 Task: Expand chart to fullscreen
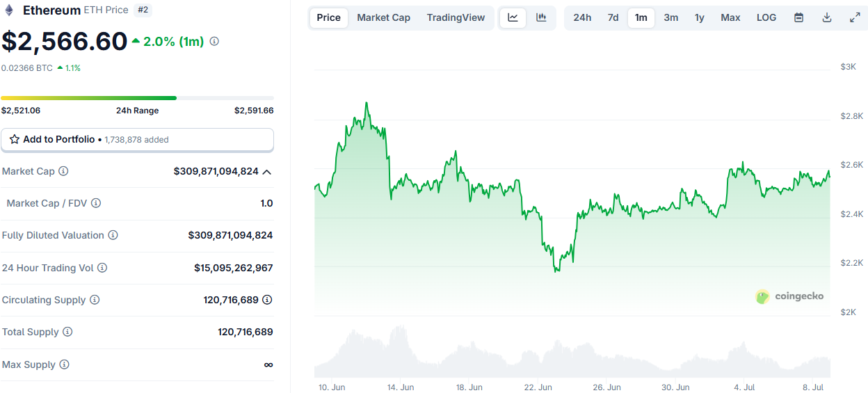coord(855,17)
